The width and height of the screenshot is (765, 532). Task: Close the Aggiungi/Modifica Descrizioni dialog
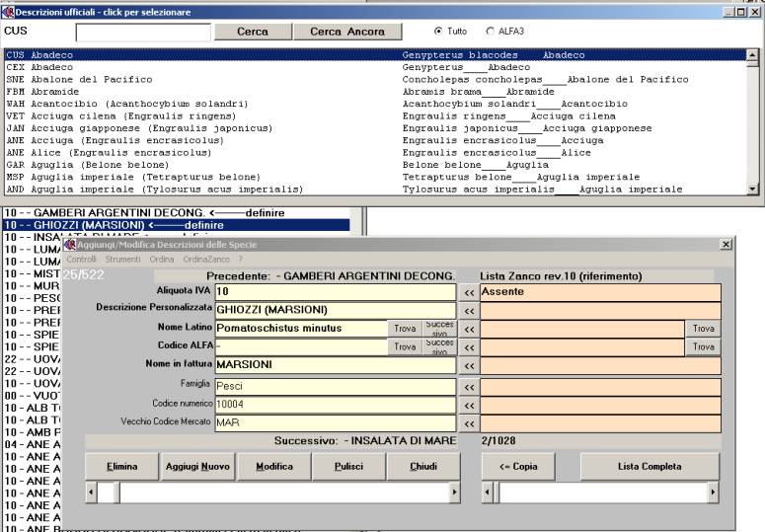point(726,245)
